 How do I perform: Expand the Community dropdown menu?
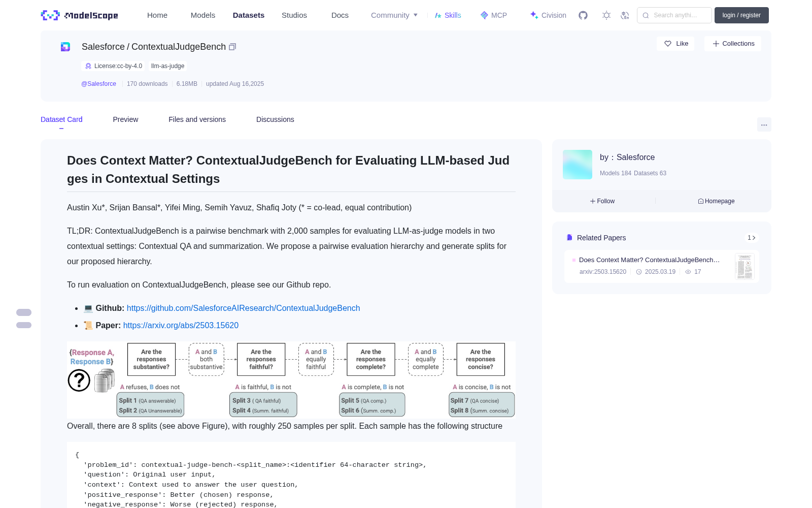coord(394,15)
